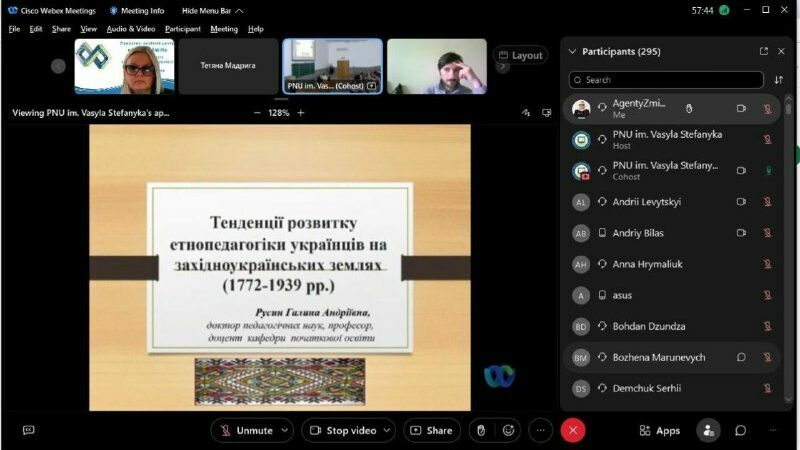Click the Share button
Screen dimensions: 800x450
point(431,430)
